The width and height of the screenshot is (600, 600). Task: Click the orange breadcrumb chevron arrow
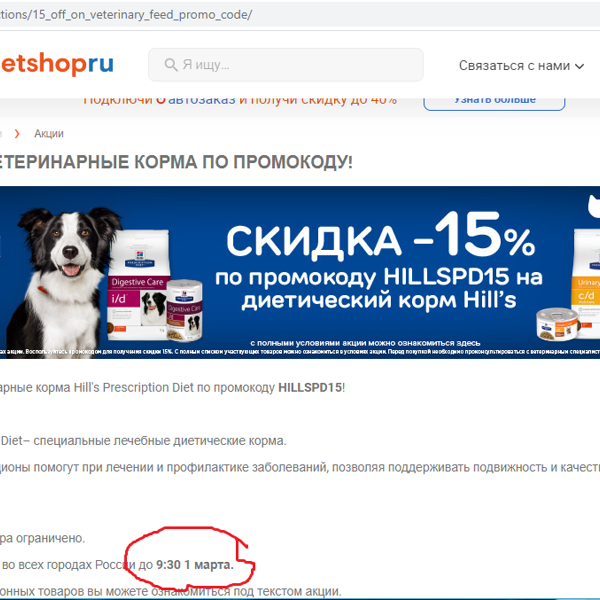17,134
